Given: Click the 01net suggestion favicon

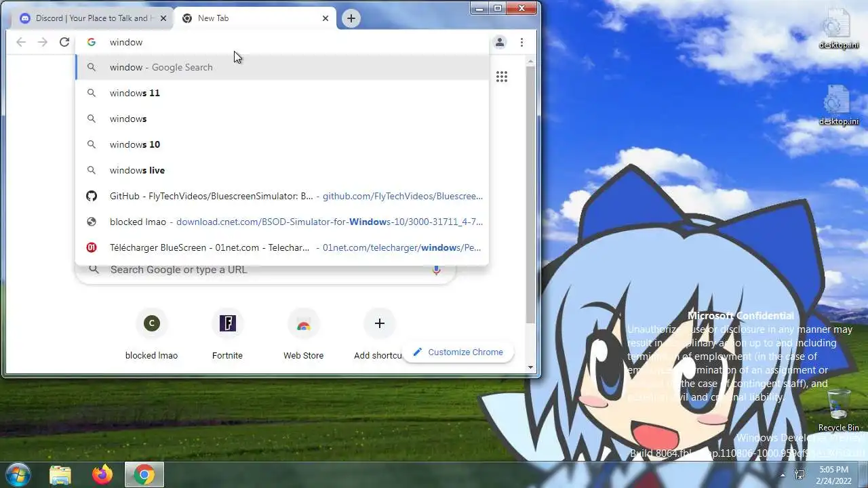Looking at the screenshot, I should tap(92, 247).
